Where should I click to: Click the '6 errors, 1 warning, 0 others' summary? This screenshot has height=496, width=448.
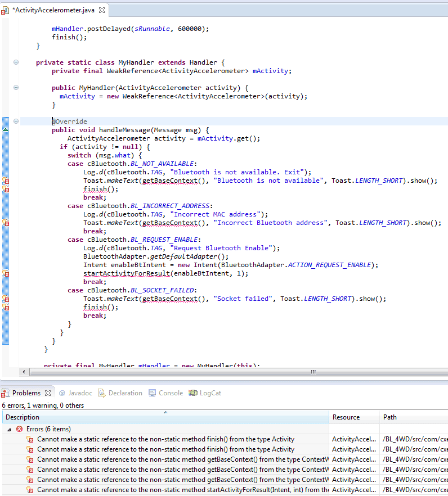click(x=43, y=405)
